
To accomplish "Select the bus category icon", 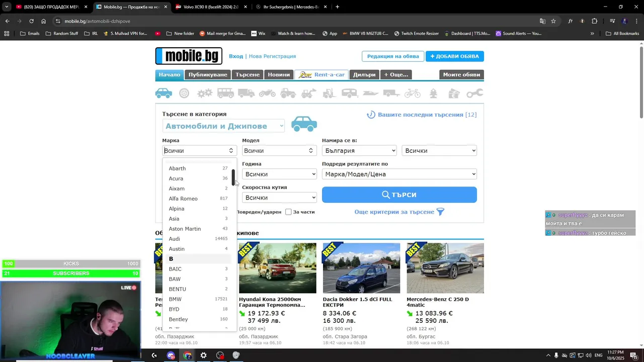I will (x=225, y=94).
